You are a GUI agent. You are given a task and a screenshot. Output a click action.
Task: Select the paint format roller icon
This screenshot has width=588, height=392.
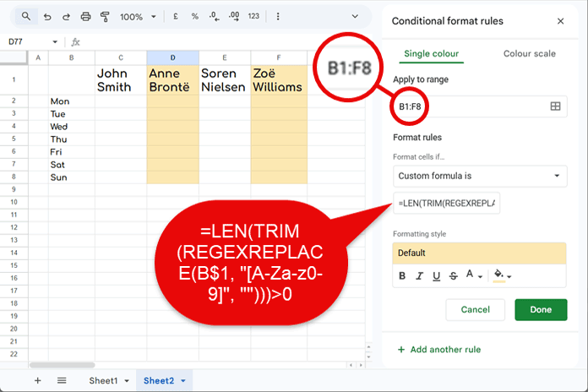[105, 17]
